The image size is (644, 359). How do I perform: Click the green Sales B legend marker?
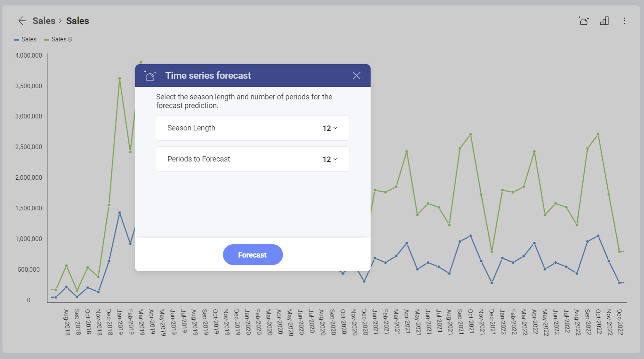tap(47, 40)
